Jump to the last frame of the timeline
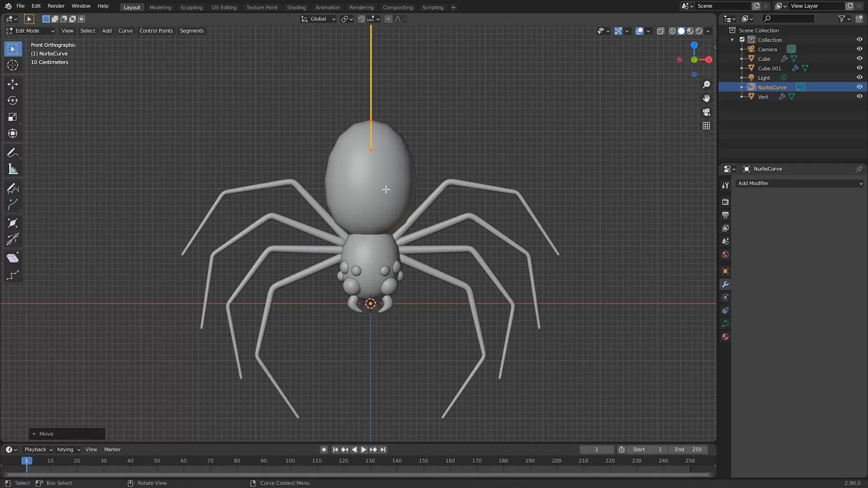The height and width of the screenshot is (488, 868). pyautogui.click(x=383, y=449)
